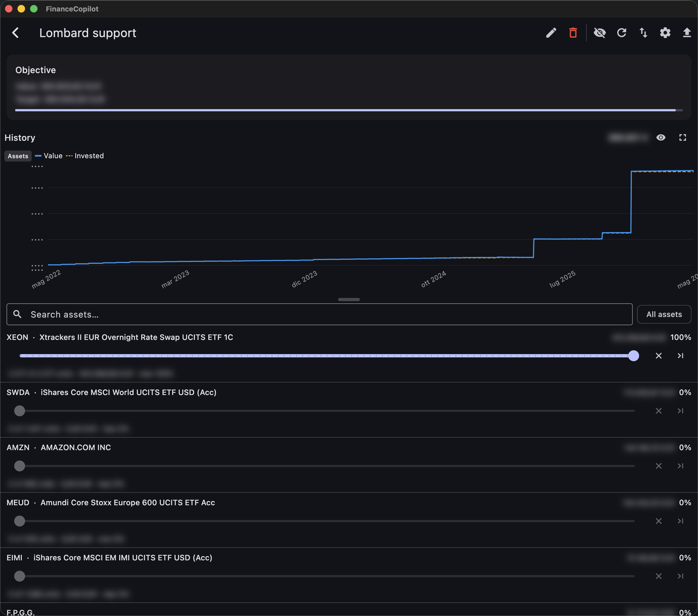Viewport: 698px width, 616px height.
Task: Click the ott 2024 chart axis label
Action: [x=434, y=279]
